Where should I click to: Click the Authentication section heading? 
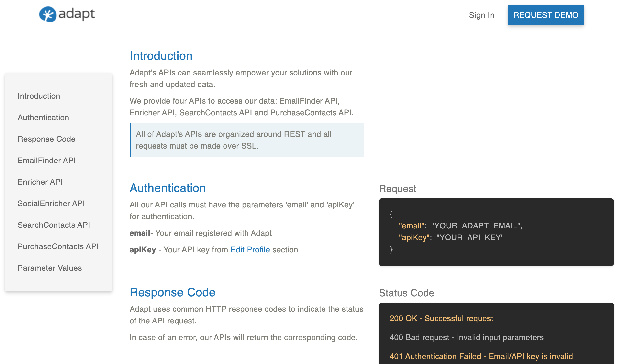click(168, 188)
